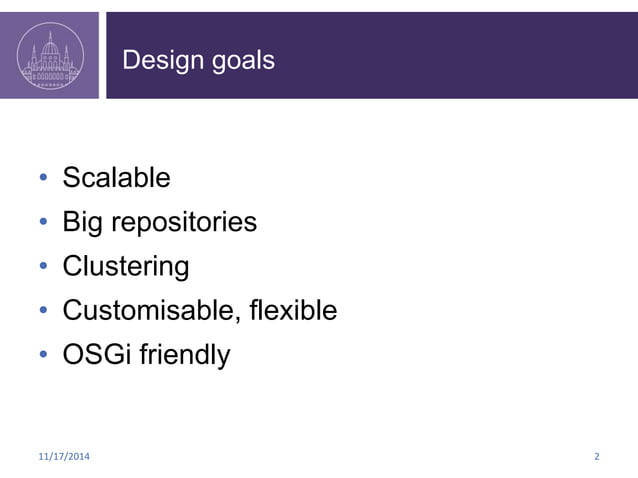638x478 pixels.
Task: Select the 'Design goals' slide title
Action: (x=199, y=61)
